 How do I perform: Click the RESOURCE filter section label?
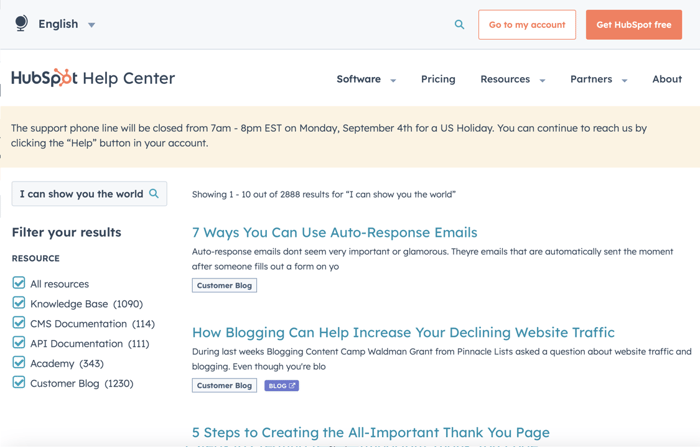(36, 258)
